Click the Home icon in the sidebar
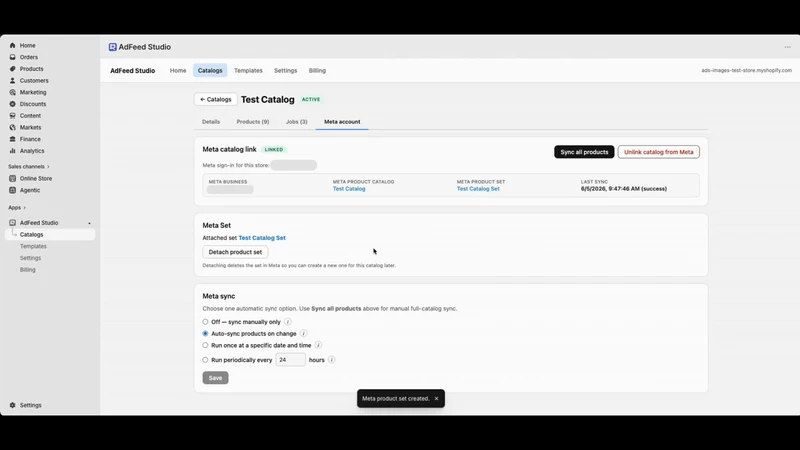The image size is (800, 450). pos(13,45)
